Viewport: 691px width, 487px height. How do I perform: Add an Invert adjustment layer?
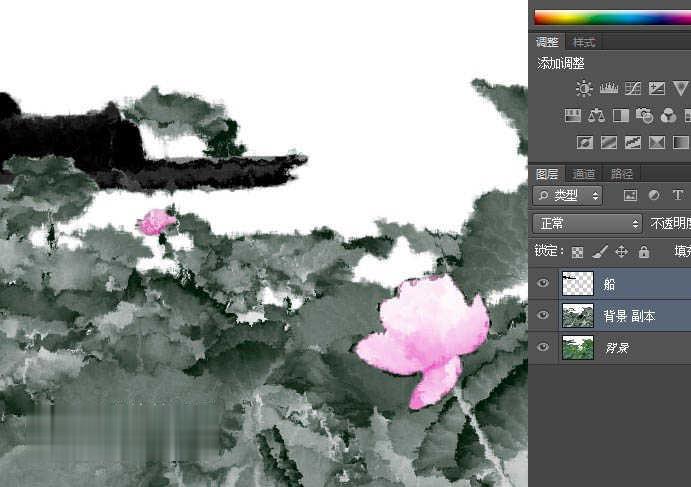coord(585,142)
